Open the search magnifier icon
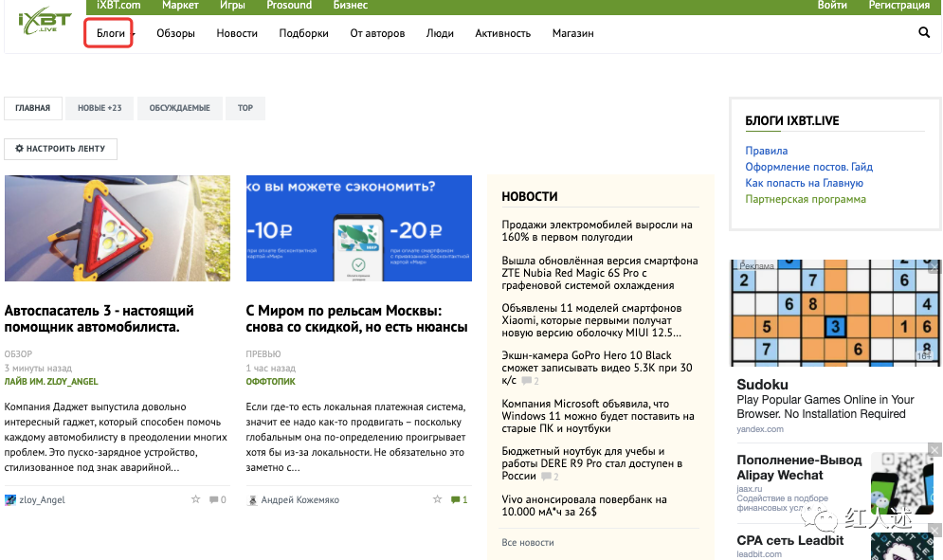Screen dimensions: 943x560 [x=924, y=33]
